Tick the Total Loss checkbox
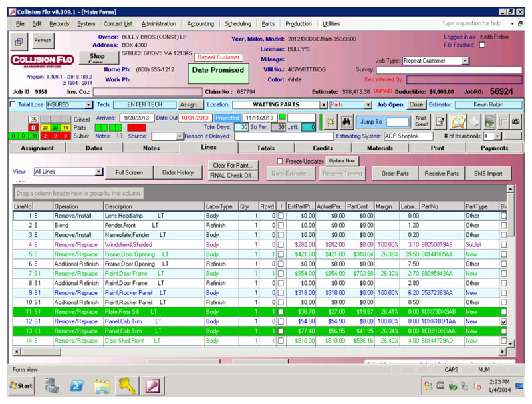This screenshot has height=404, width=532. (13, 104)
